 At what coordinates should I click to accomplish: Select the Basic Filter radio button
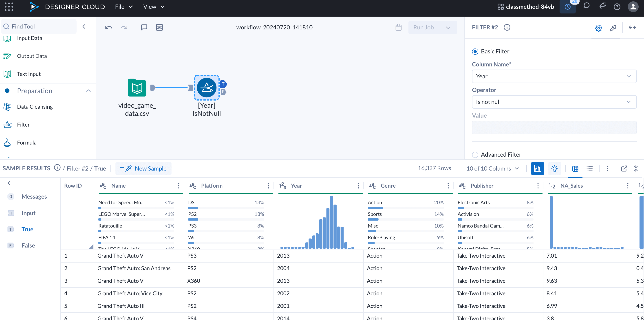click(x=475, y=51)
